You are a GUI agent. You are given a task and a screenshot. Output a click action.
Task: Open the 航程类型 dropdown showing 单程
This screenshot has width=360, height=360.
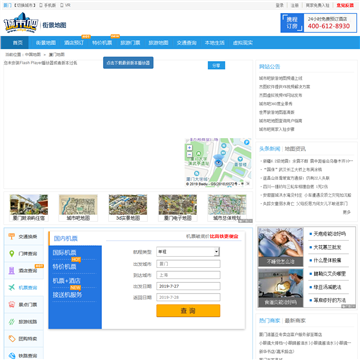188,252
